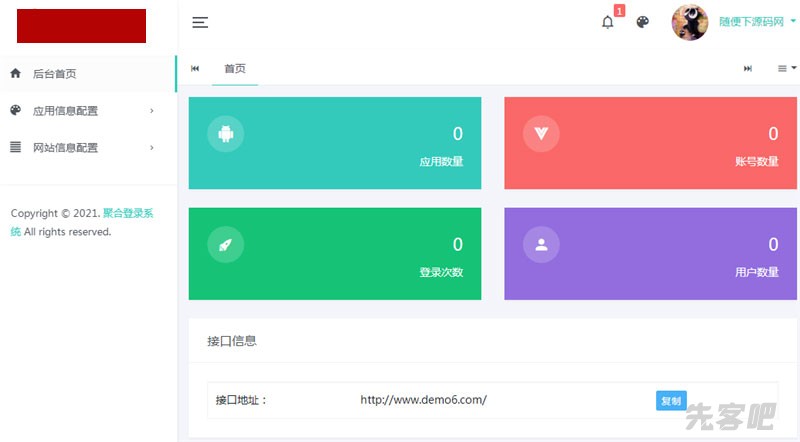Click the list icon beside 网站信息配置
The width and height of the screenshot is (800, 442).
point(15,147)
